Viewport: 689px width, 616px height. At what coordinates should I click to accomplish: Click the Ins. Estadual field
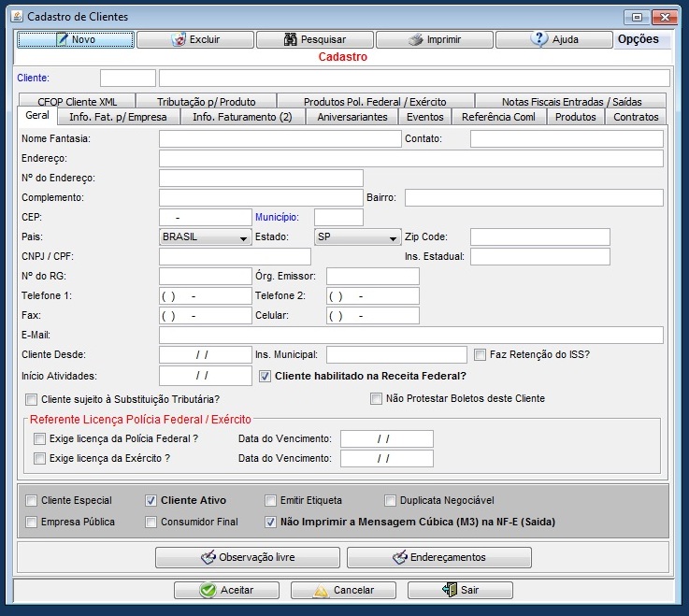(x=540, y=257)
